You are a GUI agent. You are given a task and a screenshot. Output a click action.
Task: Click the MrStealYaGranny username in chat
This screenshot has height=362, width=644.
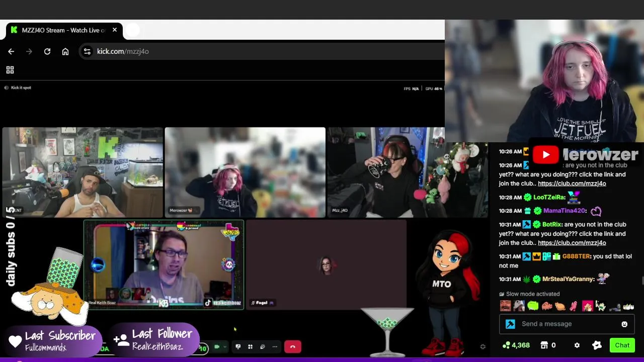(569, 279)
